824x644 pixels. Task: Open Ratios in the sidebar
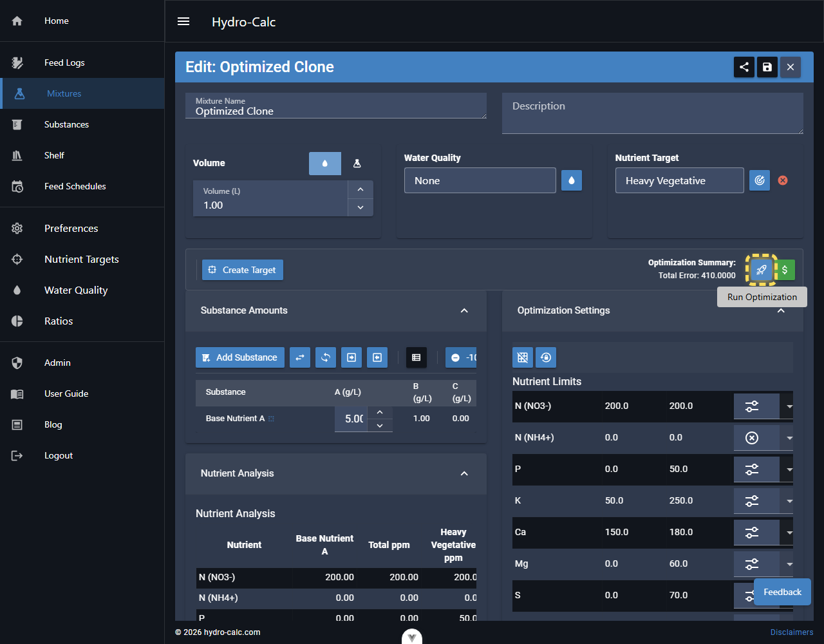pos(82,321)
